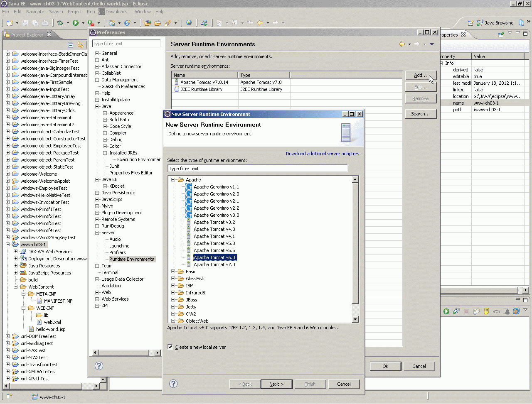Click 'Download additional server adapters' link
The image size is (532, 404).
pos(323,154)
